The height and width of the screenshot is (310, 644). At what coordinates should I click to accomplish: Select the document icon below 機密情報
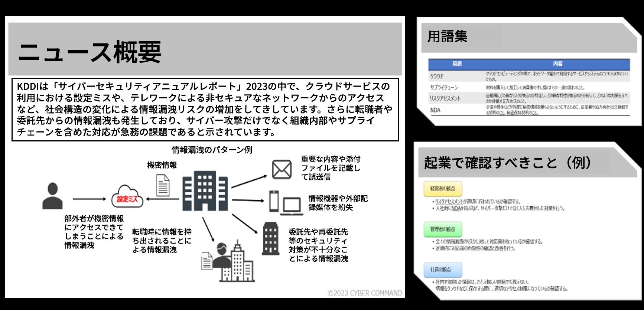[163, 185]
